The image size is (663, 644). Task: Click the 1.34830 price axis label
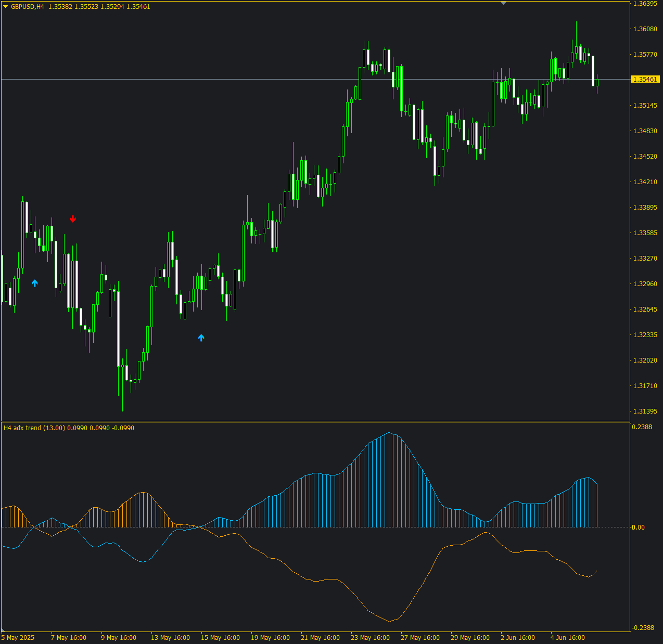coord(645,131)
